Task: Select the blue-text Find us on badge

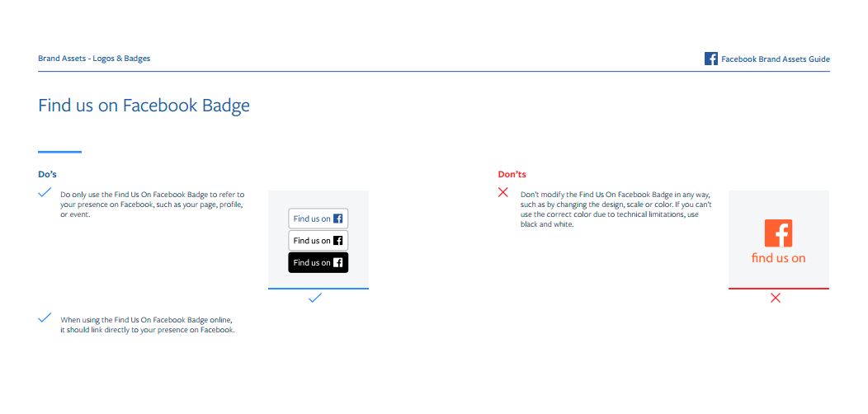Action: [x=318, y=219]
